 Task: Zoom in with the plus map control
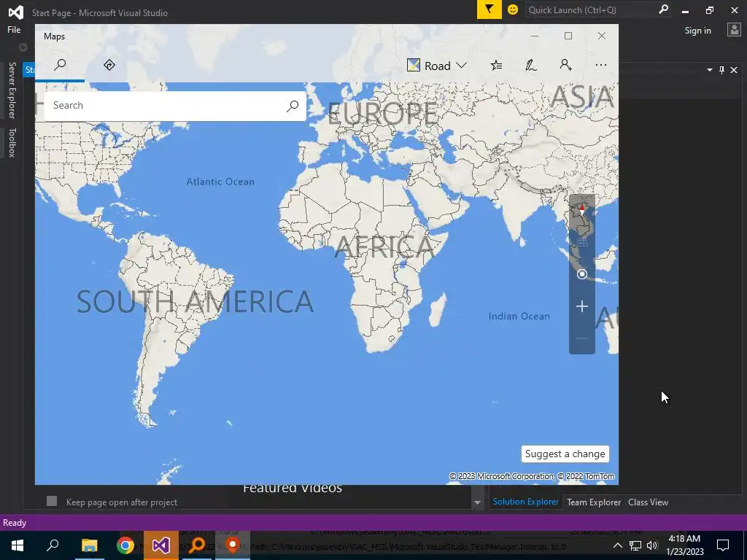coord(581,306)
